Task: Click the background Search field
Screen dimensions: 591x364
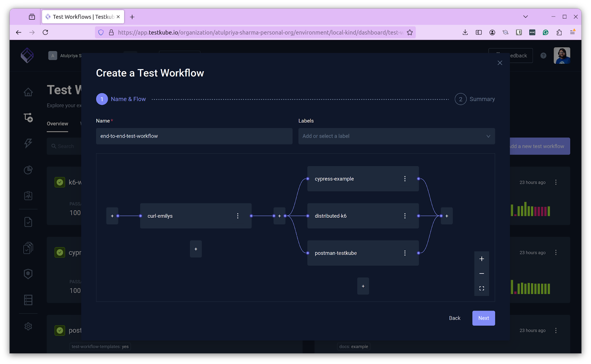Action: click(x=64, y=146)
